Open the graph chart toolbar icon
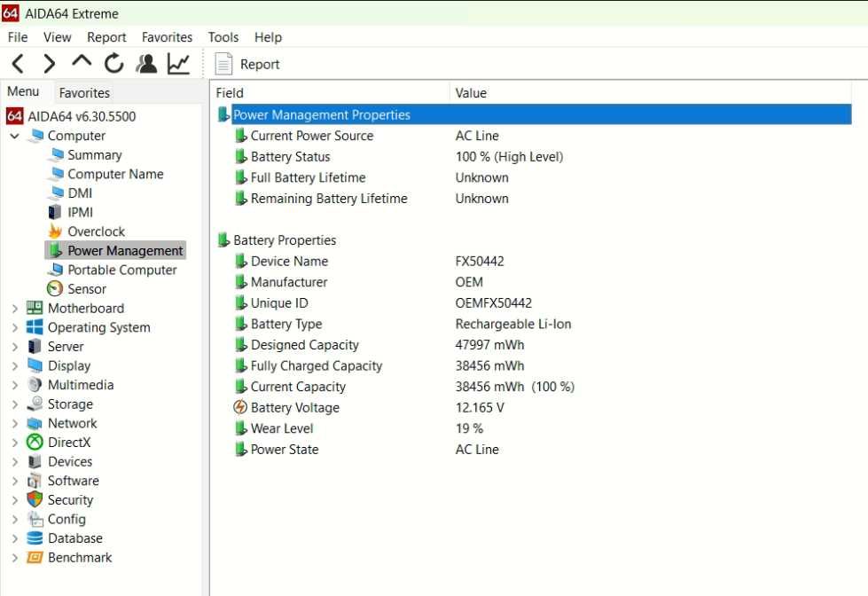Image resolution: width=868 pixels, height=596 pixels. click(178, 64)
